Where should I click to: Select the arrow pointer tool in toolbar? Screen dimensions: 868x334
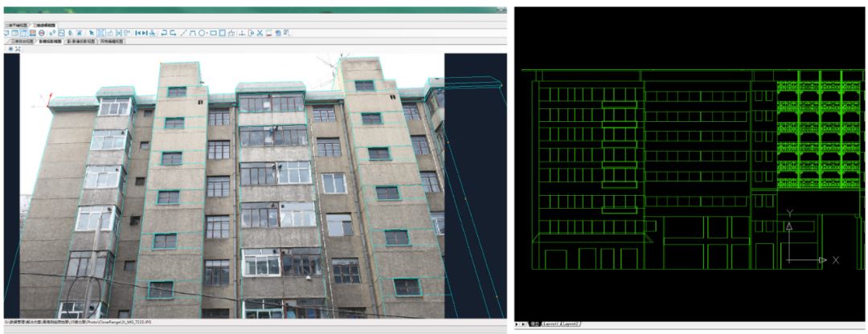[x=92, y=33]
